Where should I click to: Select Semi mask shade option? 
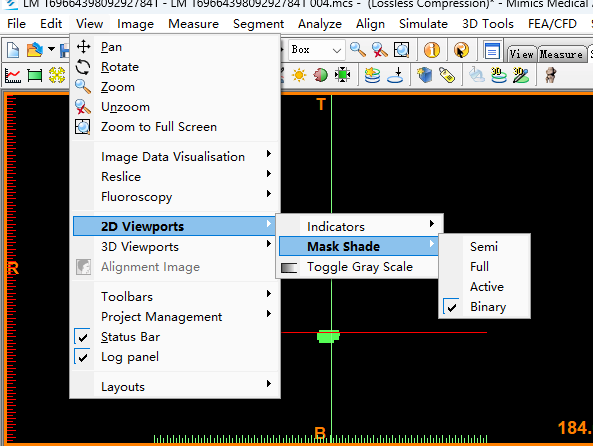pyautogui.click(x=484, y=247)
